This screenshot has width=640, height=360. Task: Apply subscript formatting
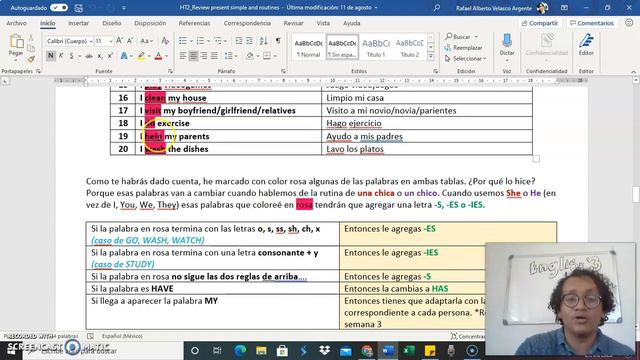click(100, 56)
